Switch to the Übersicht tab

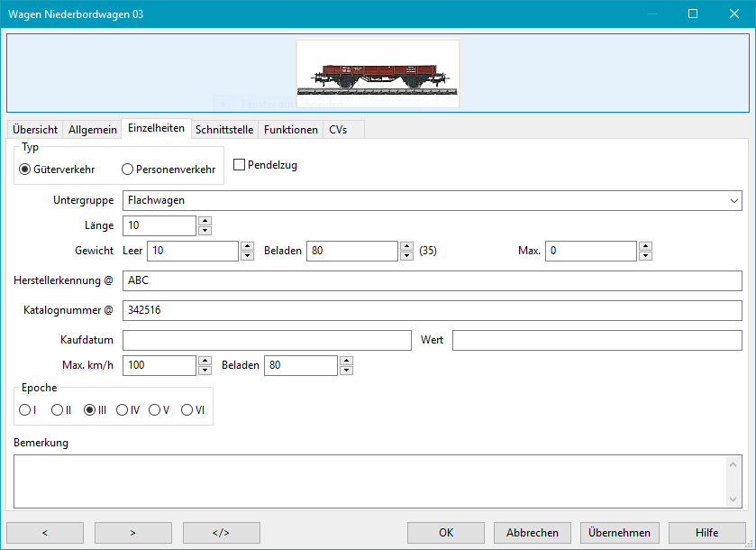coord(35,130)
